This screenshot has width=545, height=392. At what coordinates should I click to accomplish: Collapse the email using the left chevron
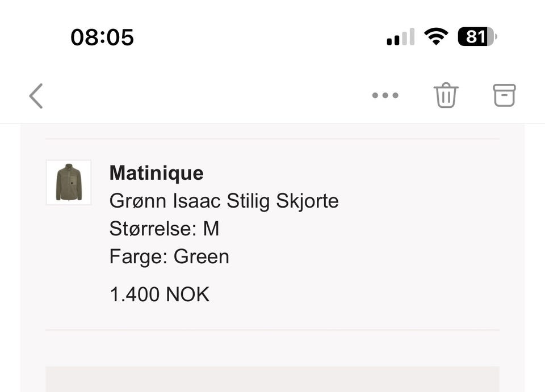pos(35,95)
